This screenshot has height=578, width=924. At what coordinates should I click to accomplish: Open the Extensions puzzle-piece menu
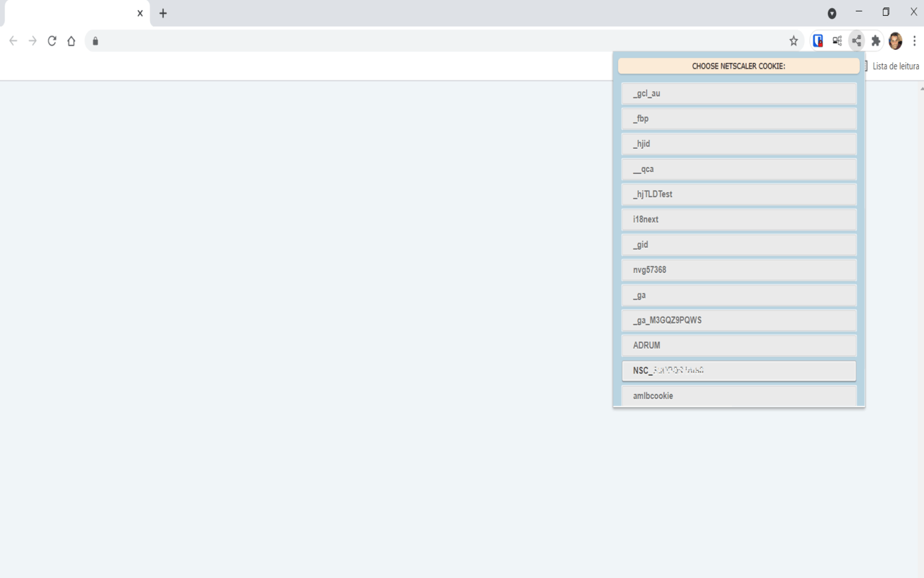(875, 40)
